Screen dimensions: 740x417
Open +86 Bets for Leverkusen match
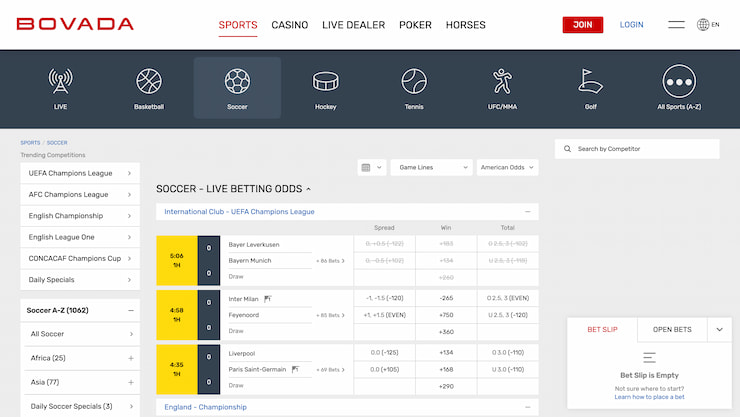coord(330,261)
